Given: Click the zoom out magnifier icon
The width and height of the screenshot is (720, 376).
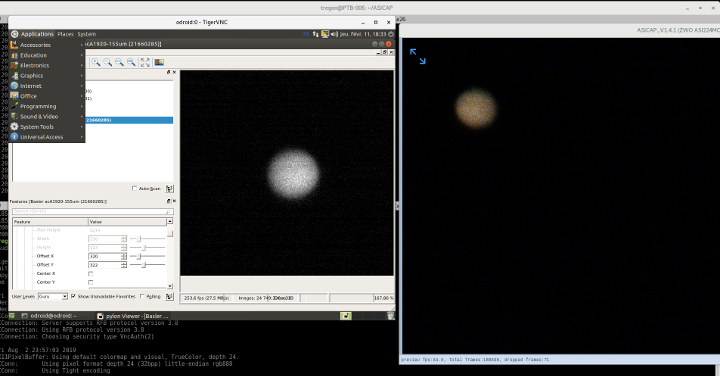Looking at the screenshot, I should (x=108, y=62).
